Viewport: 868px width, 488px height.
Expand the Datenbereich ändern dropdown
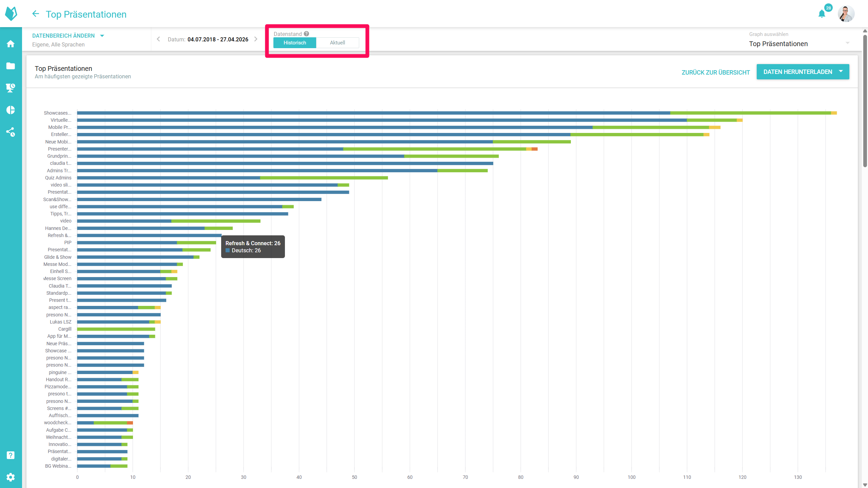pos(68,36)
